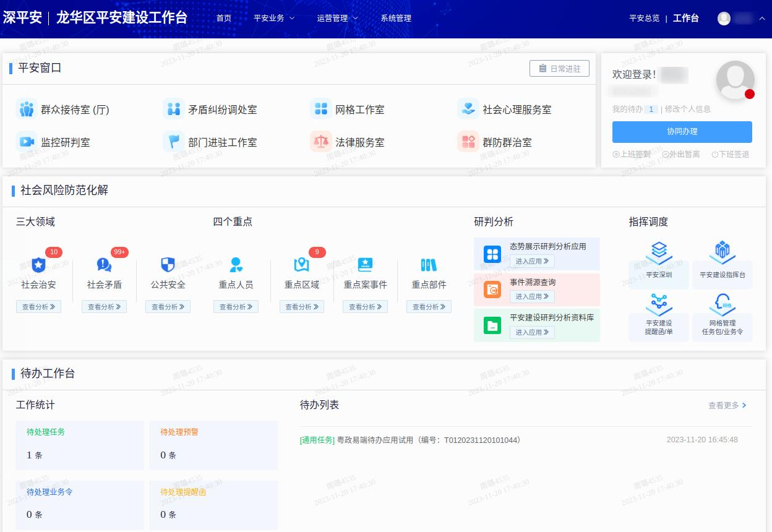Open the 社会治安 analysis icon

[x=38, y=265]
